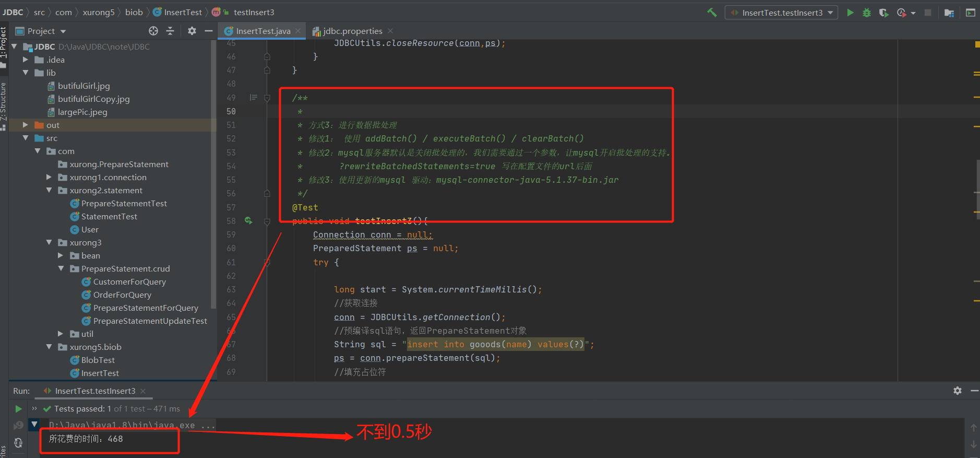Hide the Project tool window
Screen dimensions: 980x458
pos(209,31)
